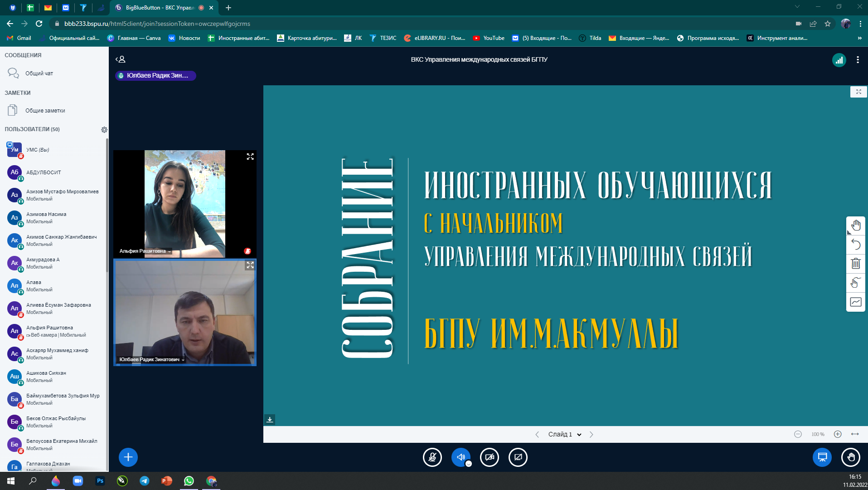Image resolution: width=868 pixels, height=490 pixels.
Task: Unmute the microphone
Action: [432, 457]
